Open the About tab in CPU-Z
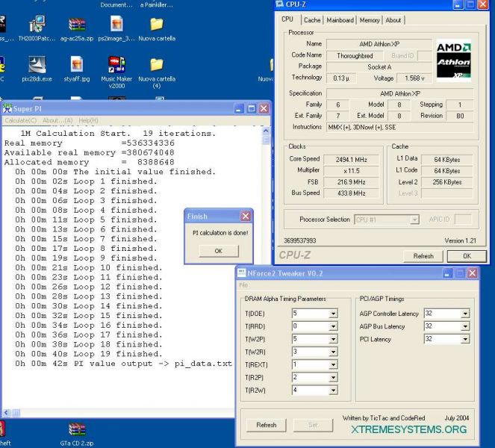 tap(393, 20)
